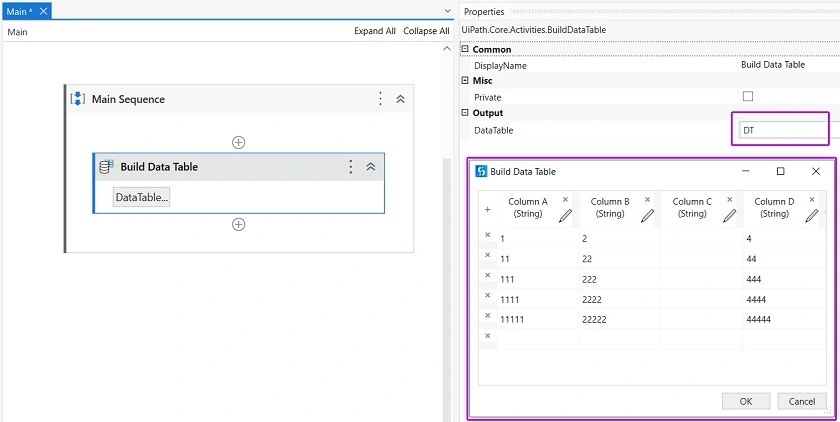Click Cancel in Build Data Table dialog
This screenshot has height=422, width=840.
802,401
